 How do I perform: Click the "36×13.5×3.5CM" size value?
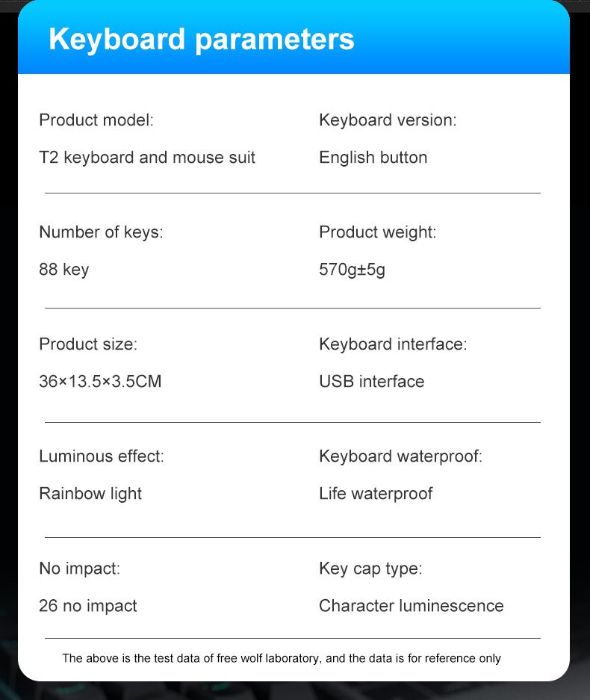coord(100,382)
